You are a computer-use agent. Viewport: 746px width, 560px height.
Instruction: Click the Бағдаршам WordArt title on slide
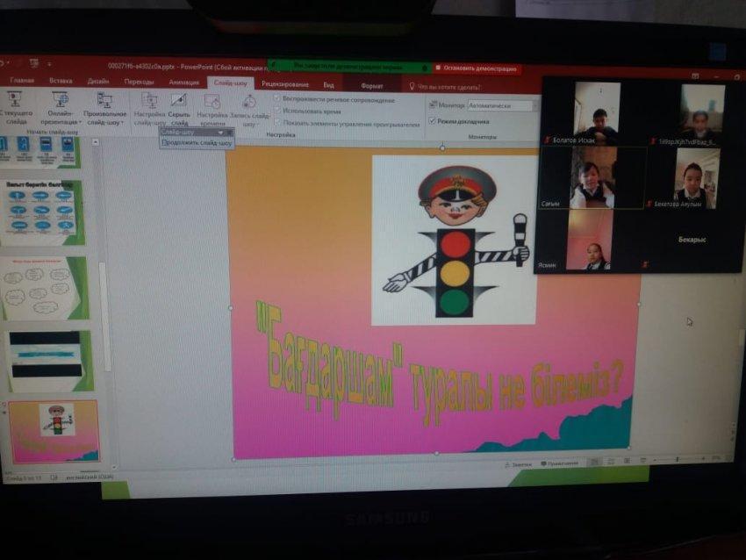click(x=439, y=366)
